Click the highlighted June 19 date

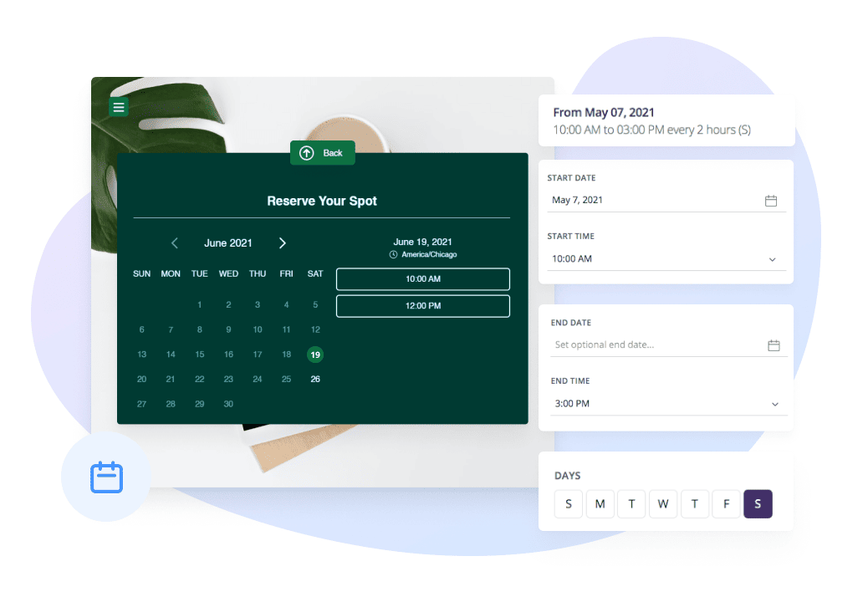(x=315, y=355)
